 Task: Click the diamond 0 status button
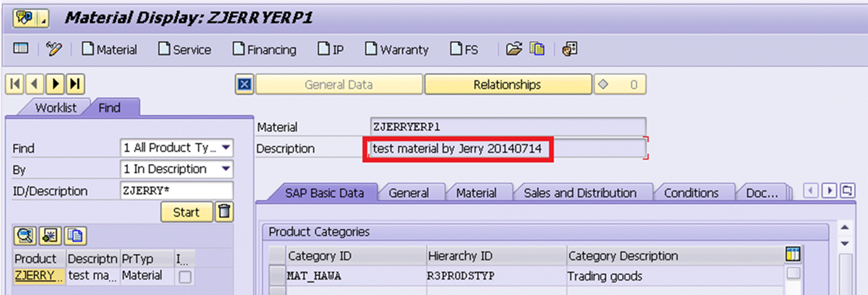click(x=619, y=84)
